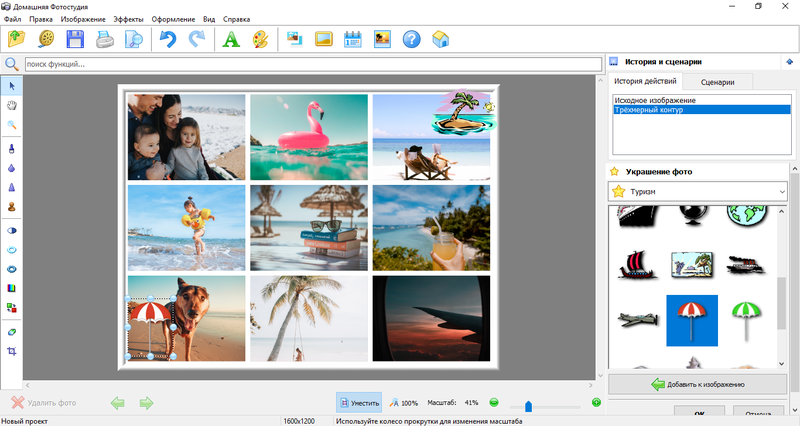Undo the last action
The width and height of the screenshot is (800, 426).
click(166, 40)
